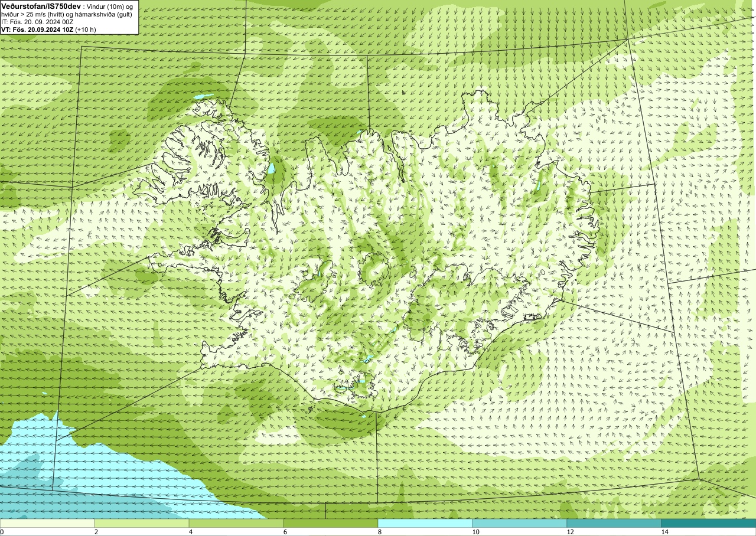
Task: Click the legend scale label '12'
Action: tap(571, 532)
